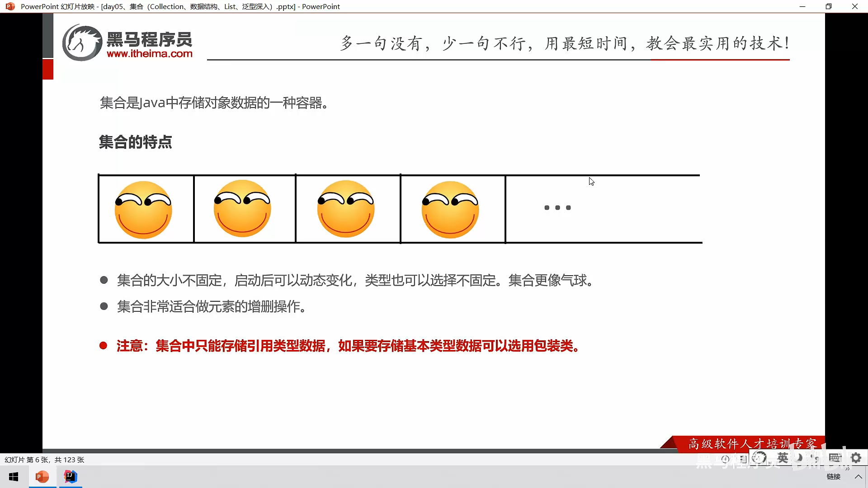Expand hidden system tray icons chevron
The image size is (868, 488).
pyautogui.click(x=858, y=477)
